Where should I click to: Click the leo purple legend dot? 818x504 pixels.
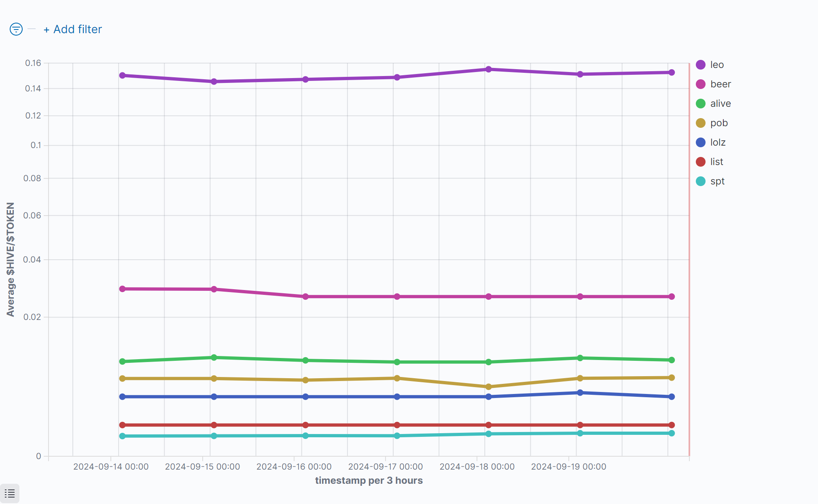701,65
